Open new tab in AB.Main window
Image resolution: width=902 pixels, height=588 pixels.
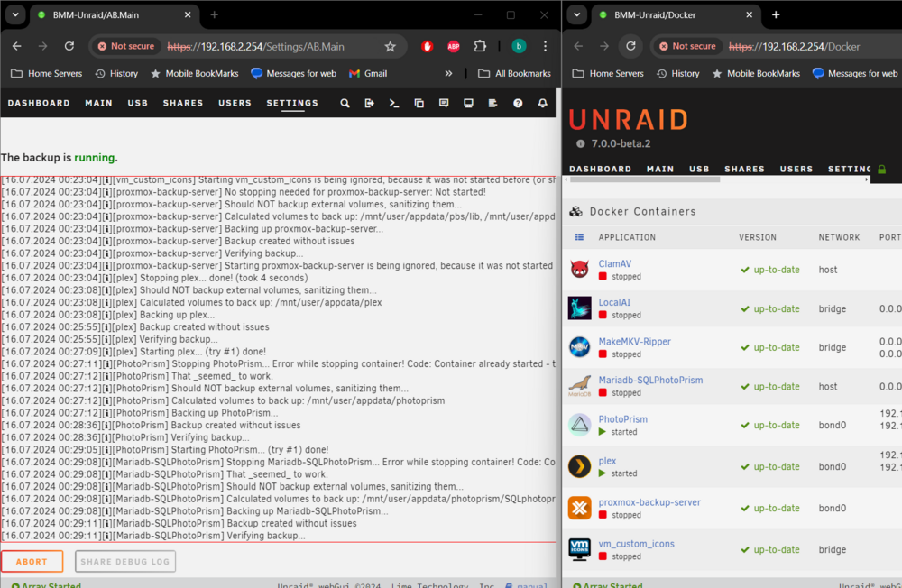pos(214,15)
